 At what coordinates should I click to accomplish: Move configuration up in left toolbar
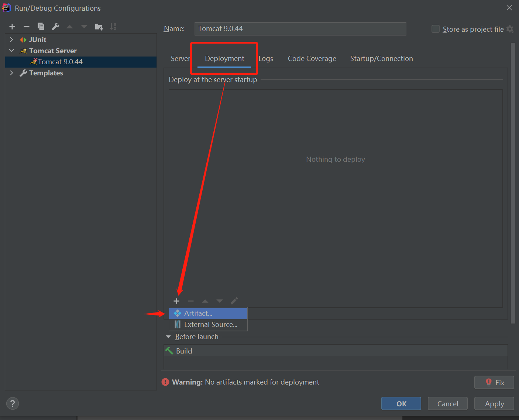click(x=70, y=27)
